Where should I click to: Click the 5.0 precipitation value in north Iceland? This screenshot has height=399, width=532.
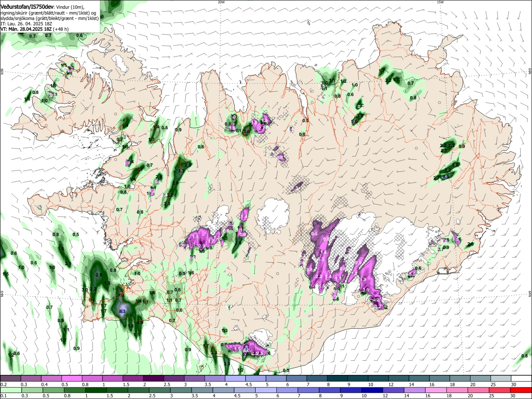(354, 121)
